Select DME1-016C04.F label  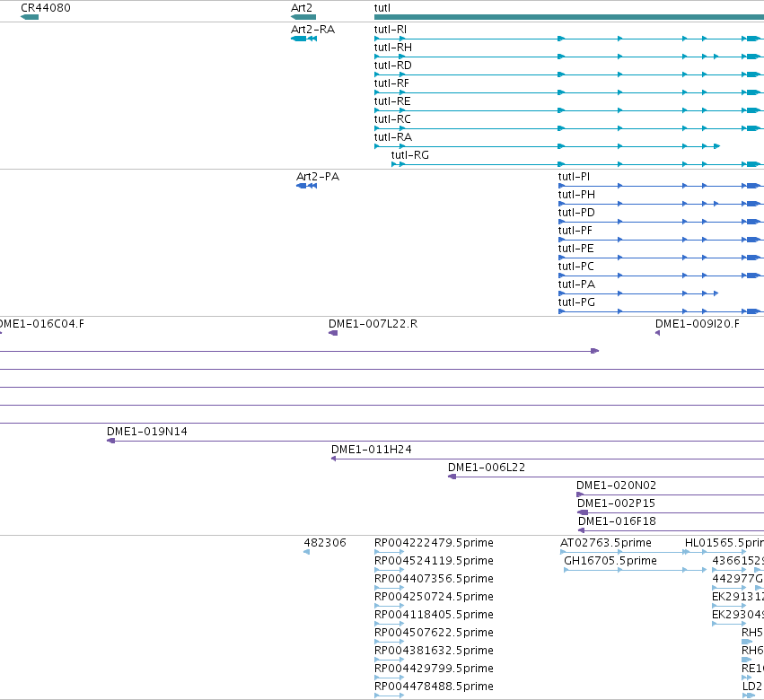click(41, 324)
